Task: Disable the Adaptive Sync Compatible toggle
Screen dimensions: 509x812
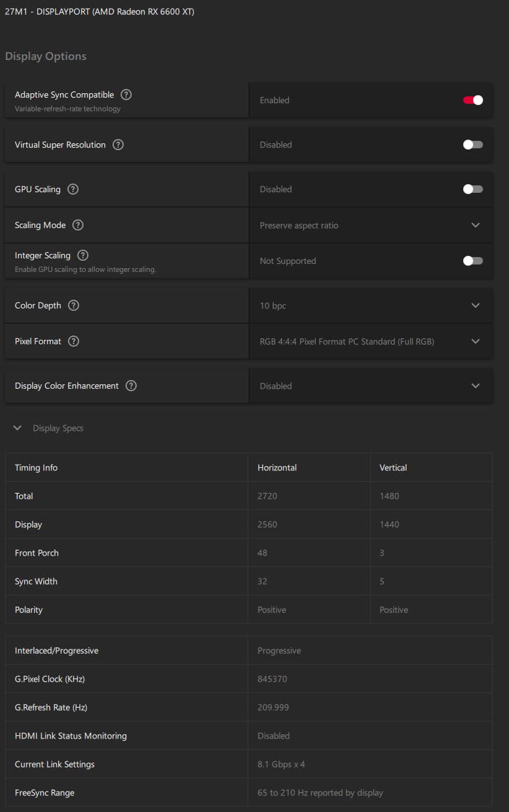Action: click(473, 100)
